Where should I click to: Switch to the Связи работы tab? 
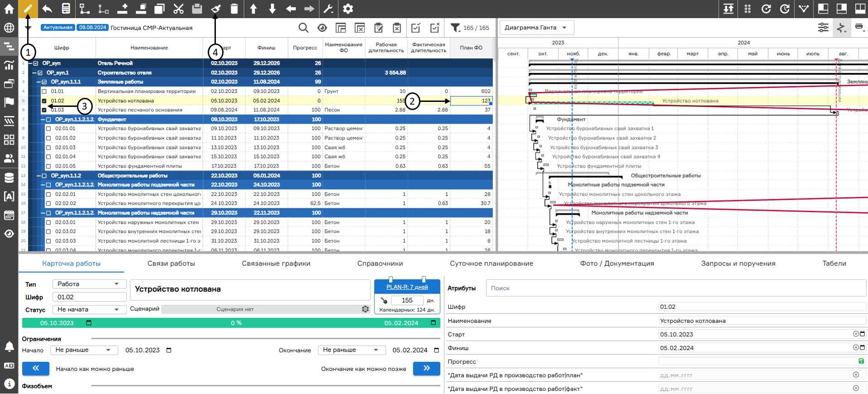click(x=171, y=264)
